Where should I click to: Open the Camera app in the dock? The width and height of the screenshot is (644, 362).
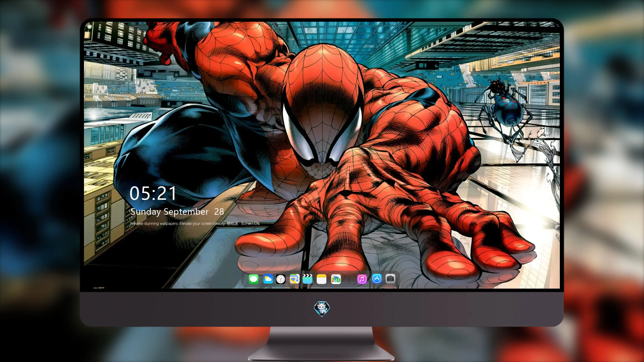tap(390, 279)
